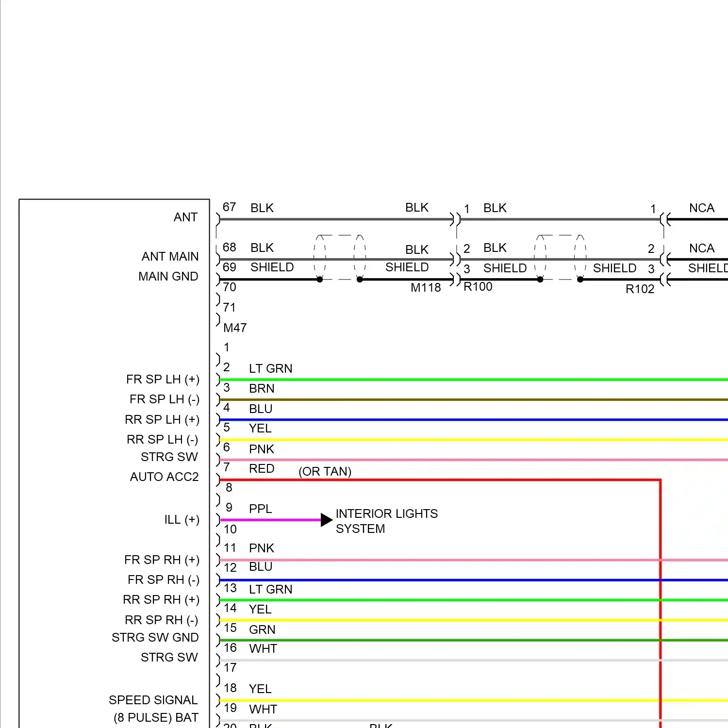Image resolution: width=728 pixels, height=728 pixels.
Task: Click the LT GRN label at pin 2
Action: pyautogui.click(x=271, y=368)
